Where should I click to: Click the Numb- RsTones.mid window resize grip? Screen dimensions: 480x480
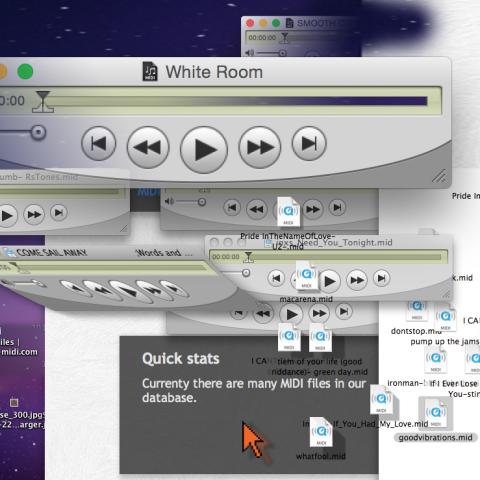(124, 228)
